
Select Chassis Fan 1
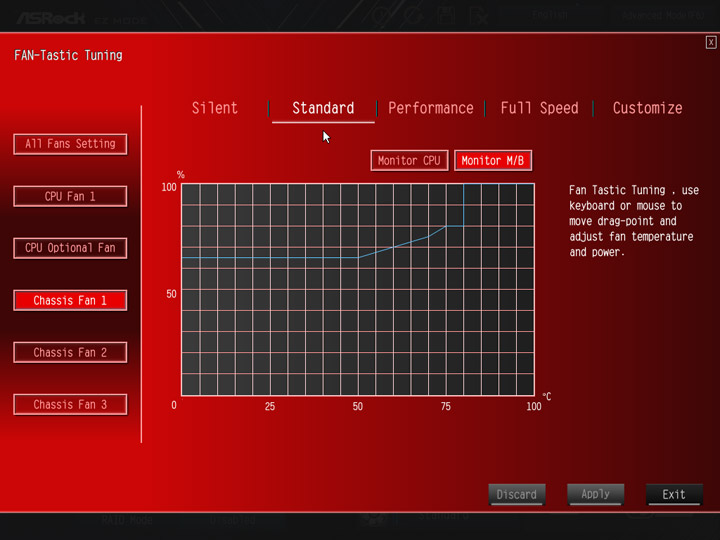(x=70, y=300)
